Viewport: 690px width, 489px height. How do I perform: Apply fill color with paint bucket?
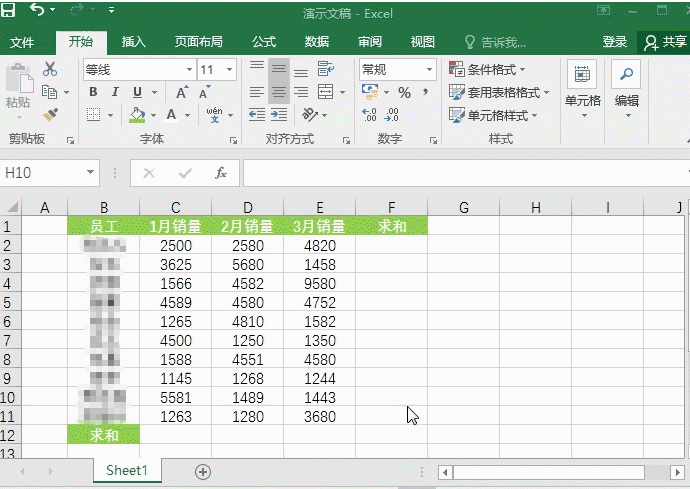pyautogui.click(x=137, y=115)
